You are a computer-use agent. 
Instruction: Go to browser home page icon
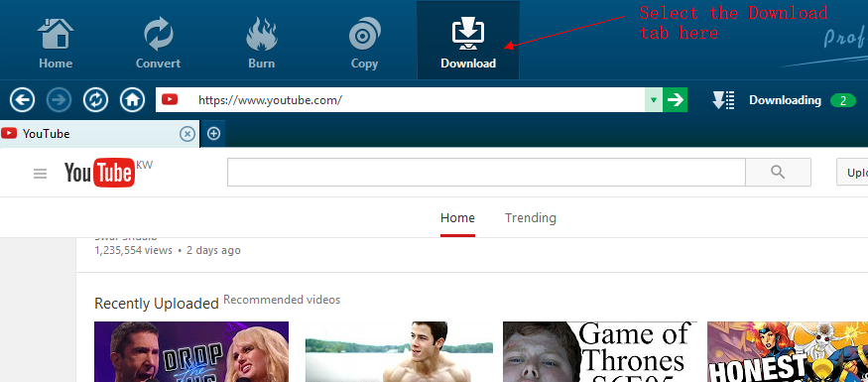(x=132, y=100)
